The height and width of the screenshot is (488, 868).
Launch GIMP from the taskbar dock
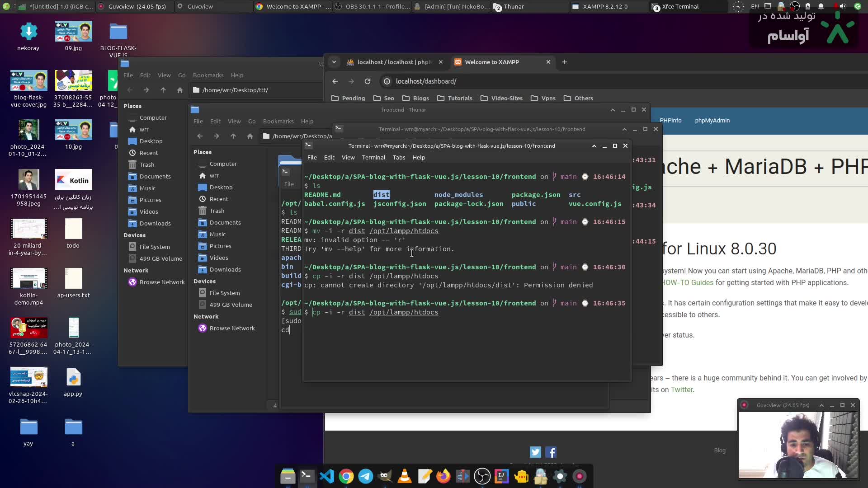click(x=385, y=476)
